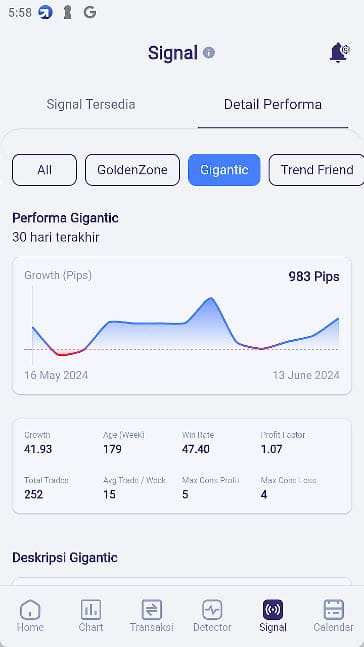This screenshot has width=364, height=647.
Task: Tap the Deskripsi Gigantic heading
Action: pos(65,557)
